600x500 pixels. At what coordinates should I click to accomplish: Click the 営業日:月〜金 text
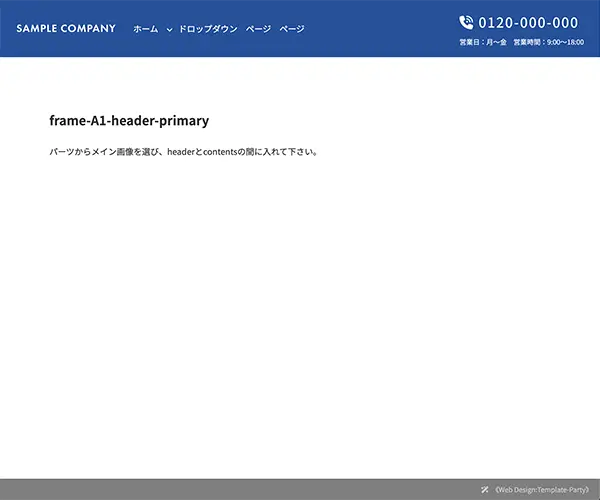tap(483, 42)
